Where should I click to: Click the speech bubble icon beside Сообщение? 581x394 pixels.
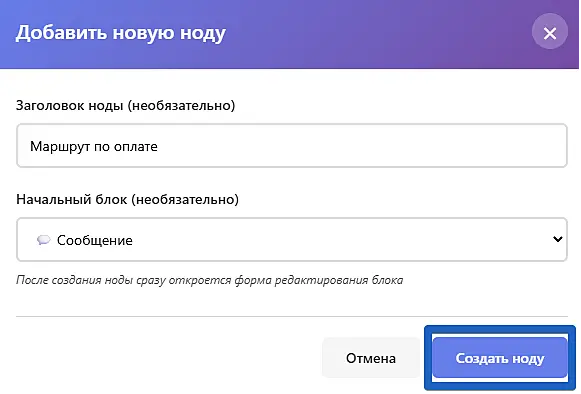[x=43, y=240]
